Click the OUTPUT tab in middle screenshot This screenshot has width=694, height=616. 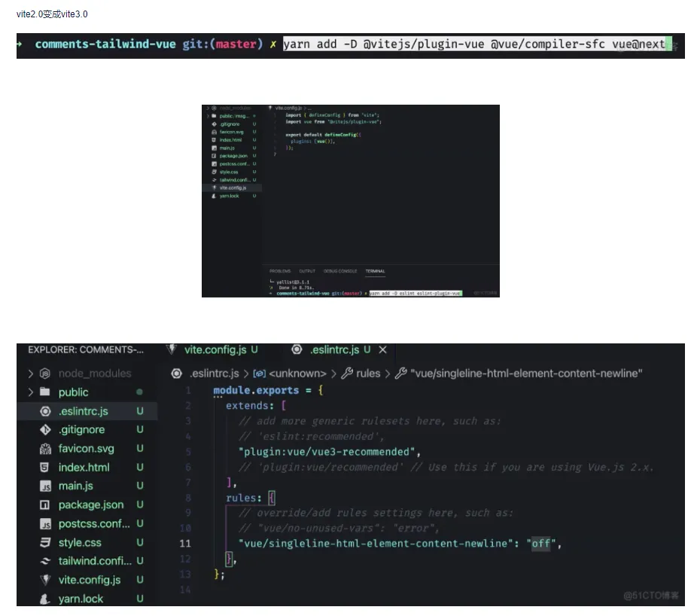click(307, 271)
